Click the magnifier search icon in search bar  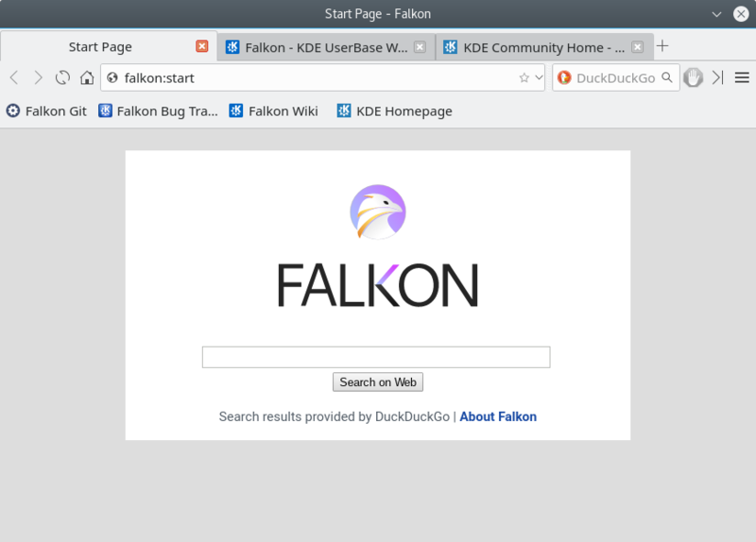click(x=667, y=77)
